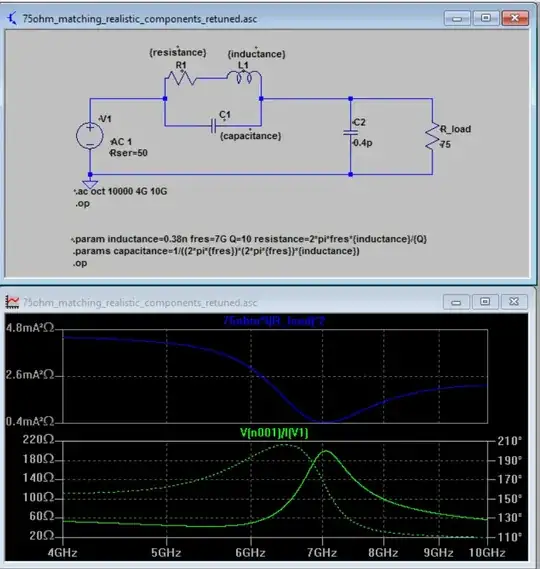Close the waveform plot window
Viewport: 540px width, 569px height.
(514, 302)
